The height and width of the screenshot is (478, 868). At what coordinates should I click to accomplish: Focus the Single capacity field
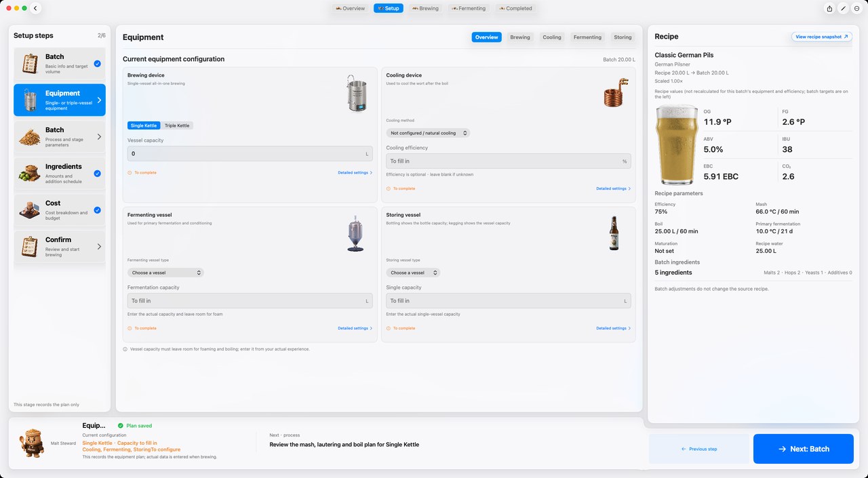[x=509, y=301]
